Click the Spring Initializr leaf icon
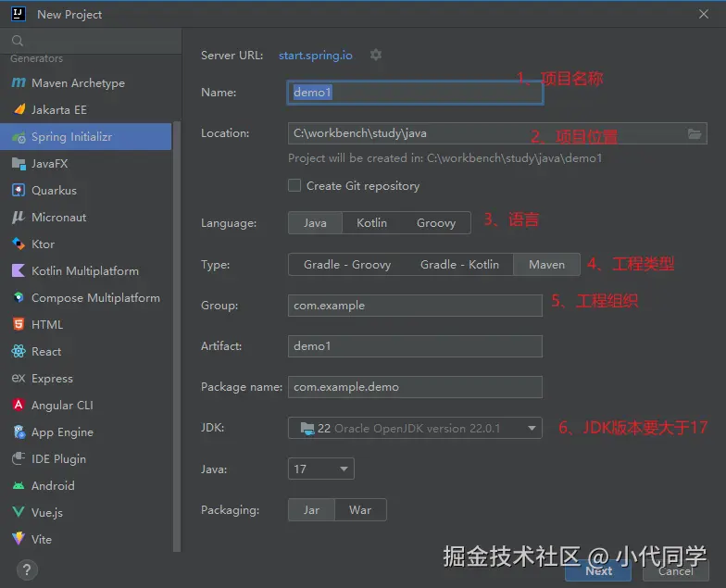 point(19,137)
